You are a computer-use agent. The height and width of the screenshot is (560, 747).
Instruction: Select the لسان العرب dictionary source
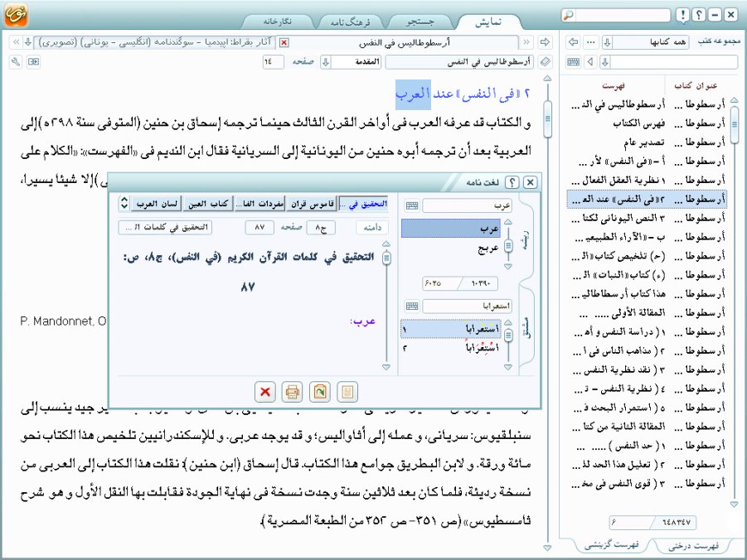coord(157,204)
